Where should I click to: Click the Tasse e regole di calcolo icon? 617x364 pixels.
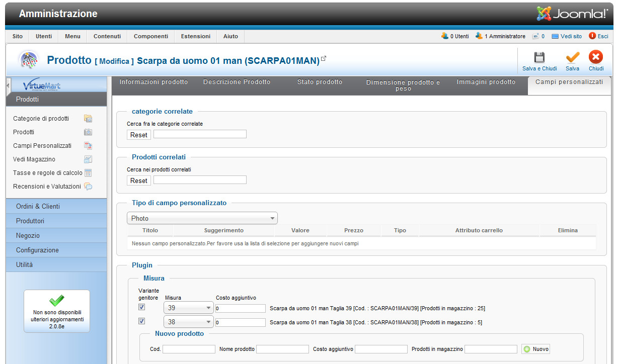click(88, 173)
